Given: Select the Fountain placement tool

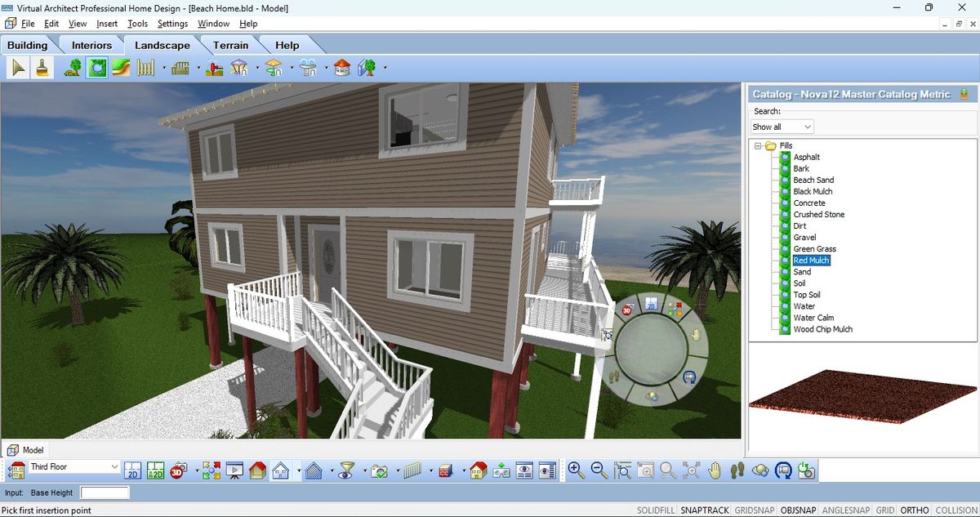Looking at the screenshot, I should (x=307, y=67).
